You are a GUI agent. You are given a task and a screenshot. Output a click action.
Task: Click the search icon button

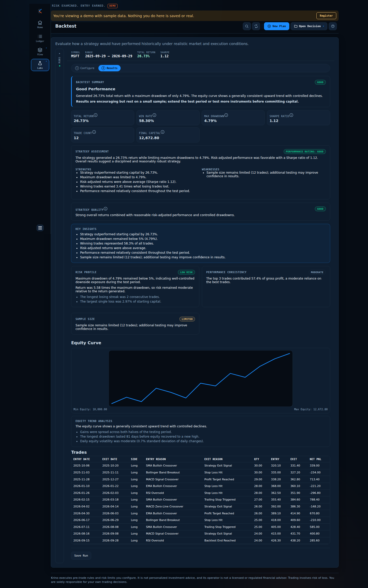(x=247, y=26)
